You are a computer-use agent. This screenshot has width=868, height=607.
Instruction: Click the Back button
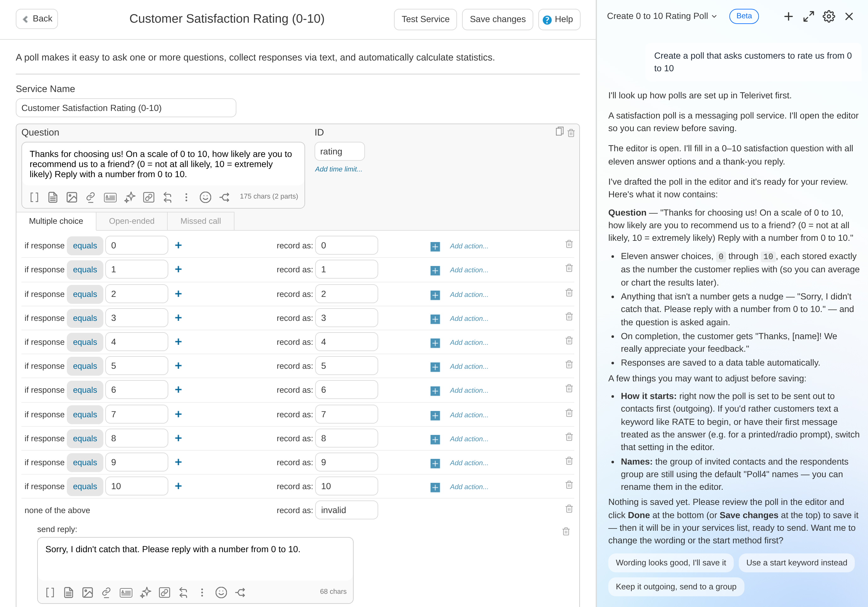click(37, 19)
